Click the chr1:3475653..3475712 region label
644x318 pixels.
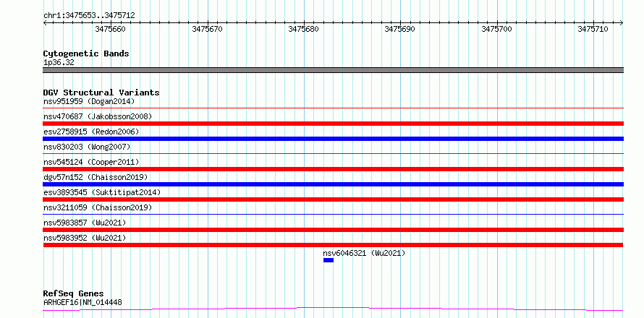89,16
